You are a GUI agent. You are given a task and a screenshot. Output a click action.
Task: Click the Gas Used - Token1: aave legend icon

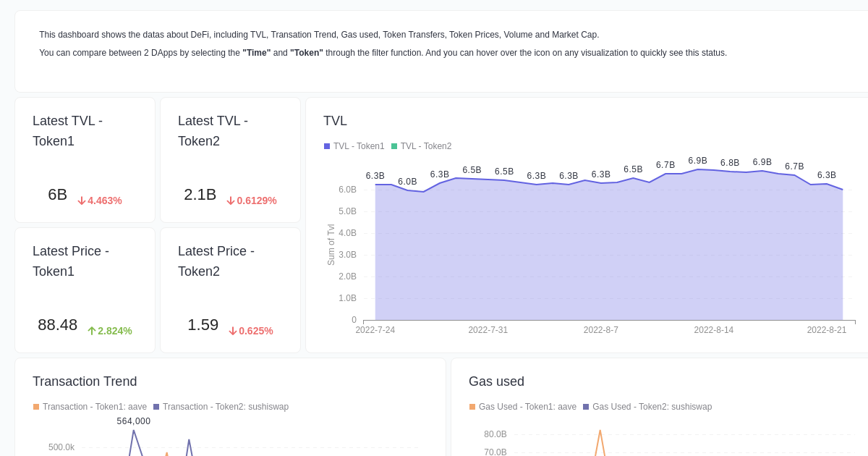(474, 407)
